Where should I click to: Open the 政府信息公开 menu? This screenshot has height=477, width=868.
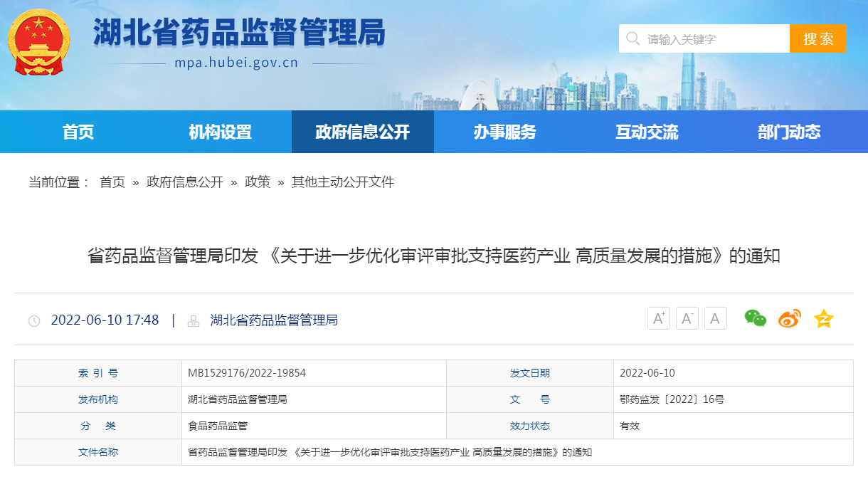(362, 132)
